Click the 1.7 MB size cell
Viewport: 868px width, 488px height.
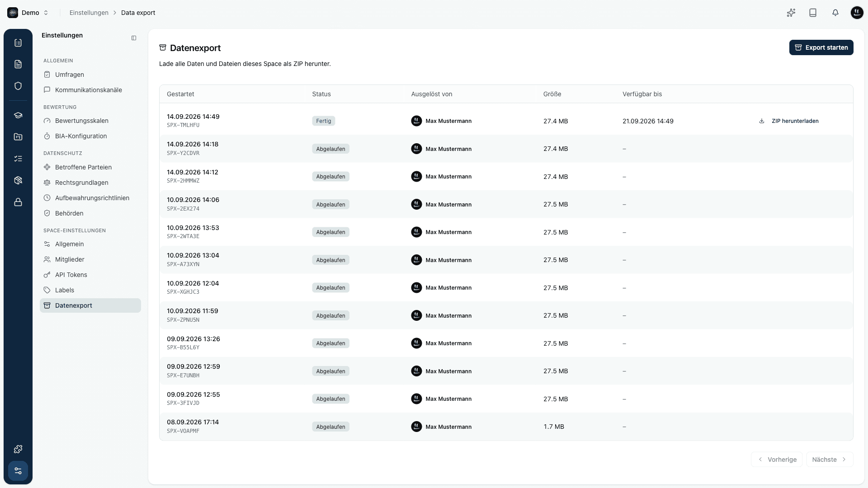[554, 427]
